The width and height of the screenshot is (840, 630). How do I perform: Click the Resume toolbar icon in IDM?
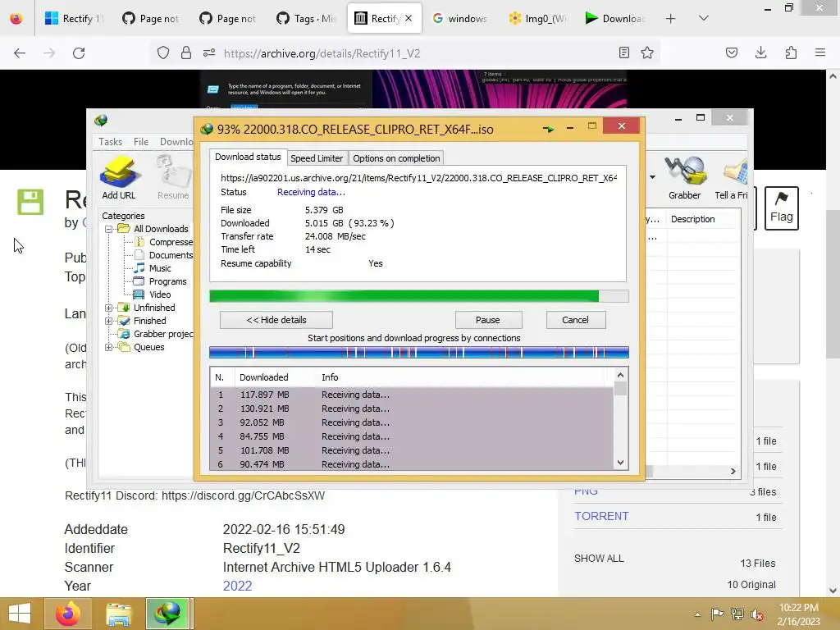click(173, 177)
